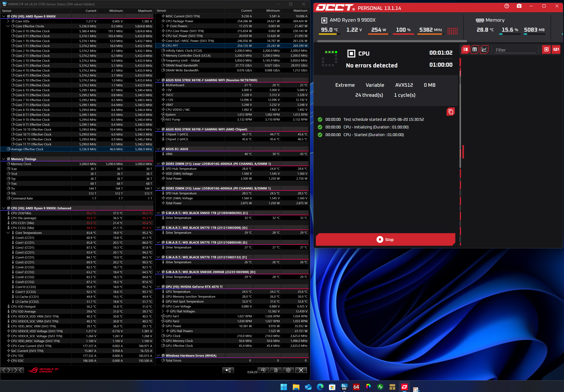
Task: Select the CPU (Tctl/Tdie) temperature row
Action: pyautogui.click(x=77, y=213)
